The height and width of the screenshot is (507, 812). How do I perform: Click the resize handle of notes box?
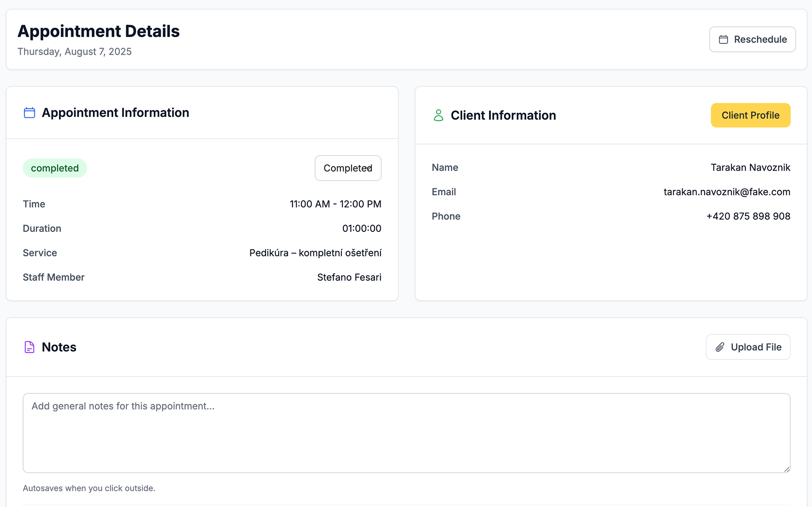point(787,469)
